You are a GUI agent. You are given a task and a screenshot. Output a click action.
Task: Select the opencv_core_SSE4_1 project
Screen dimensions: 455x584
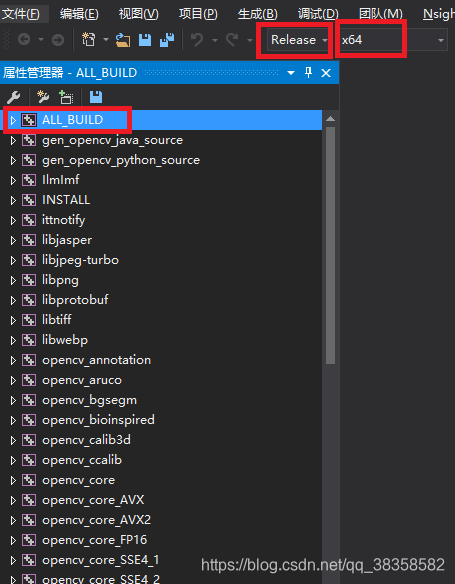pyautogui.click(x=101, y=561)
